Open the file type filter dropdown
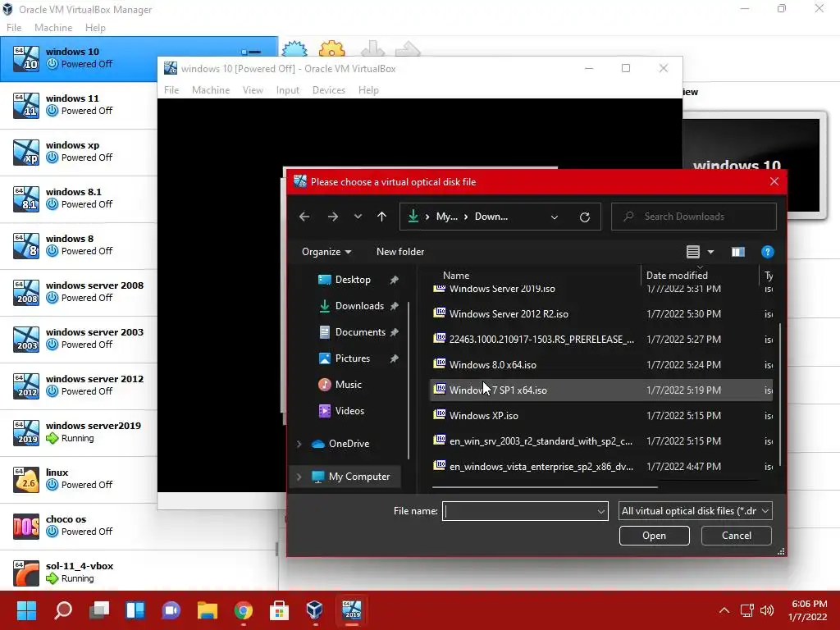The width and height of the screenshot is (840, 630). 696,511
